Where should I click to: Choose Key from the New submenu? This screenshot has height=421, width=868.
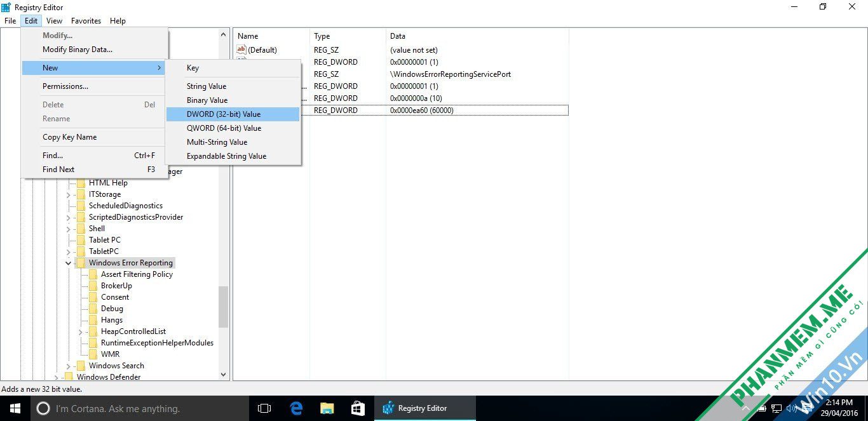233,68
